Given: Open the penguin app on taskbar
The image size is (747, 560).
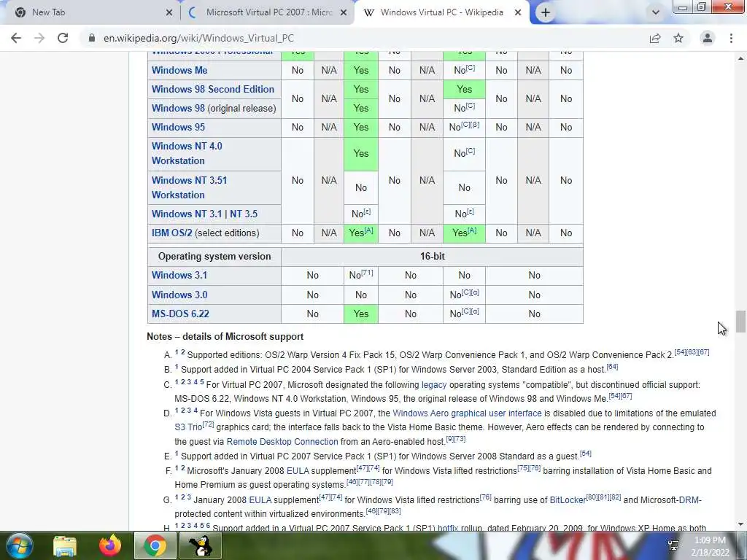Looking at the screenshot, I should (x=200, y=545).
